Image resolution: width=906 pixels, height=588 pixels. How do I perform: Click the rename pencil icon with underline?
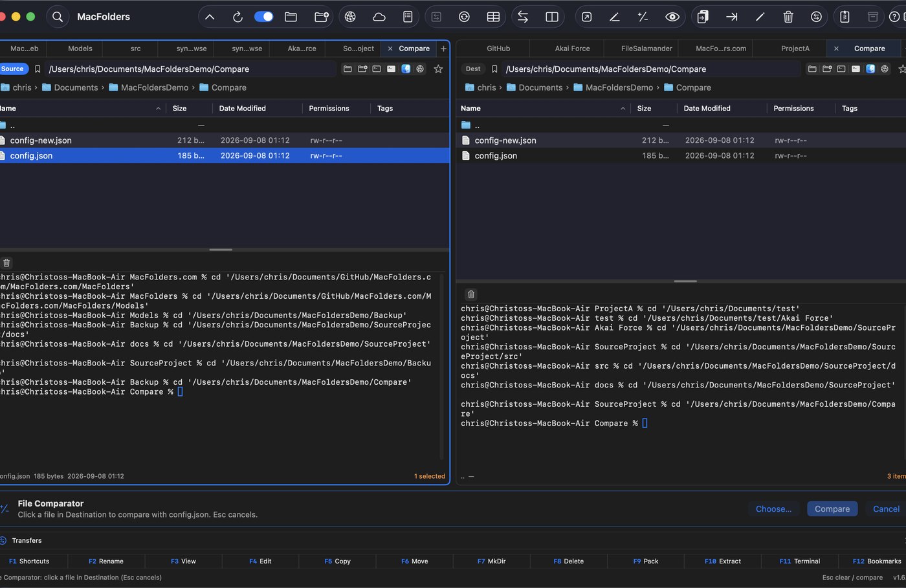click(615, 17)
